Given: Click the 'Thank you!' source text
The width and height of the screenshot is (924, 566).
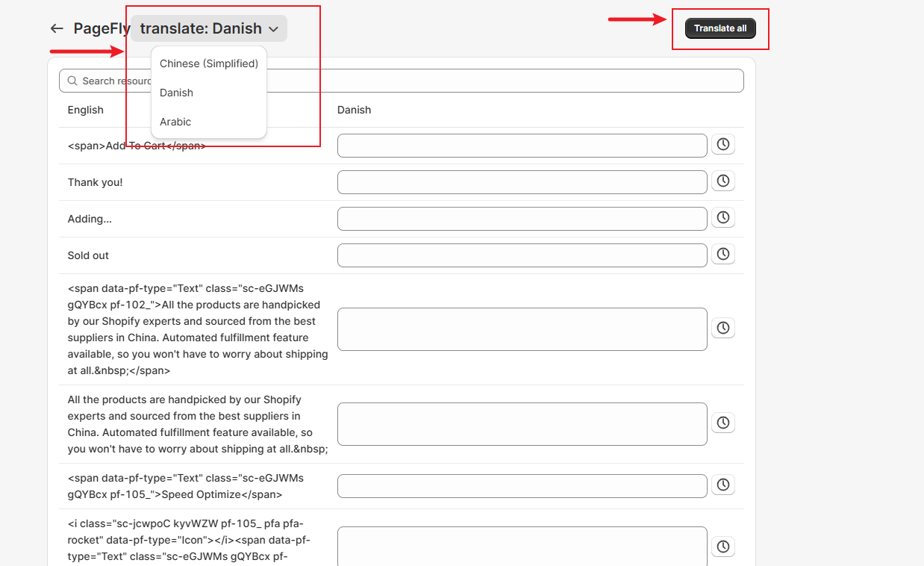Looking at the screenshot, I should 96,182.
